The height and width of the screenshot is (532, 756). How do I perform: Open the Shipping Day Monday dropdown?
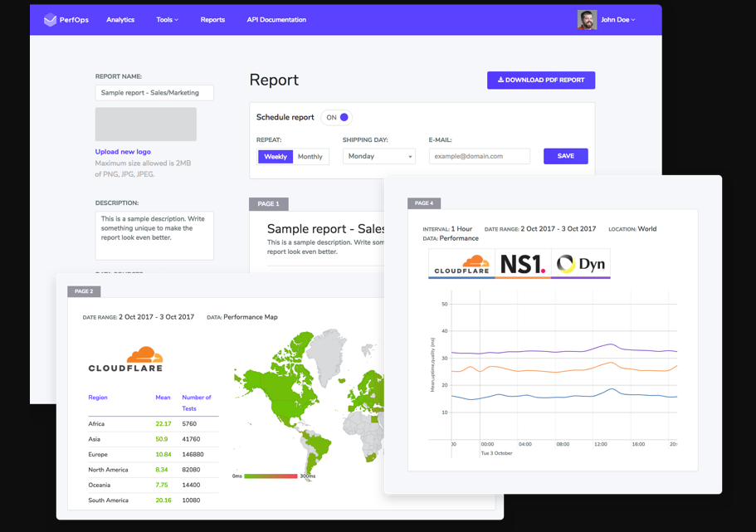click(x=379, y=156)
